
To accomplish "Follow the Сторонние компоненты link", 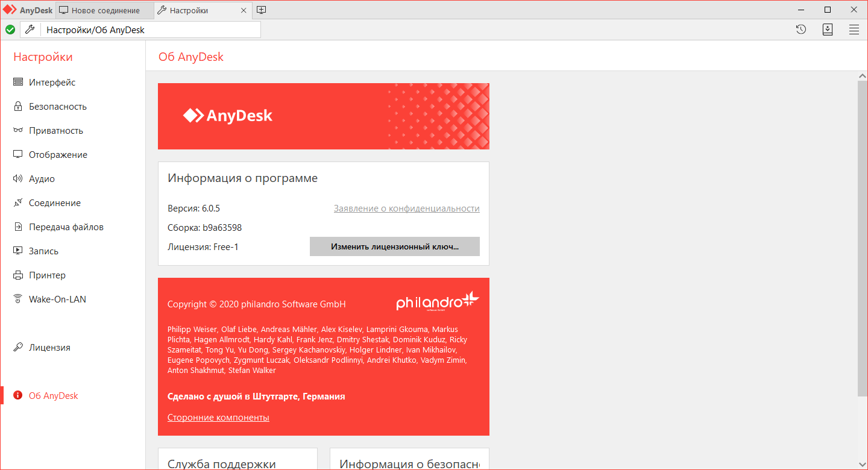I will click(218, 418).
